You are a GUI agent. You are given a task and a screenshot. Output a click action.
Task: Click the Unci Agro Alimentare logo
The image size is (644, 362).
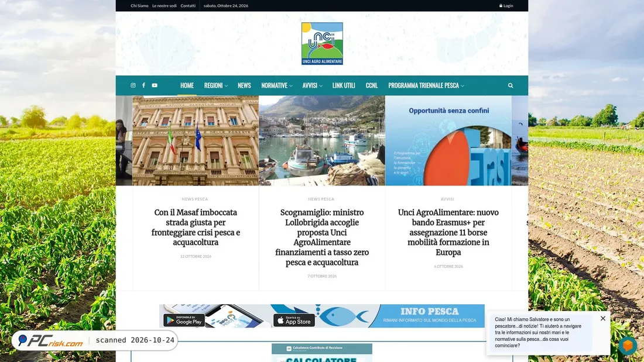click(322, 43)
